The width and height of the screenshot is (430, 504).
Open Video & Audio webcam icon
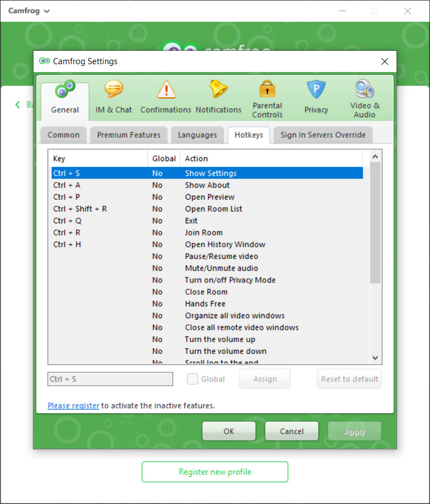(x=365, y=88)
